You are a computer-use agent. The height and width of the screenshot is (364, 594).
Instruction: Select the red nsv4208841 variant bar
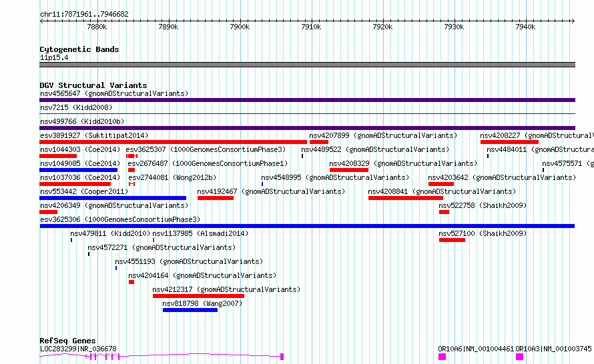[x=406, y=198]
